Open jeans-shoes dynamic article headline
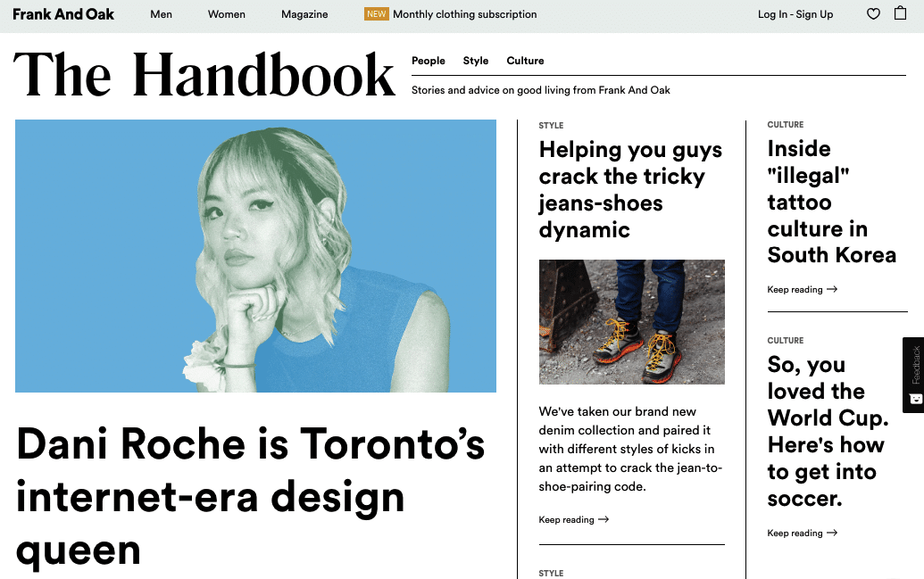The width and height of the screenshot is (924, 579). click(630, 190)
